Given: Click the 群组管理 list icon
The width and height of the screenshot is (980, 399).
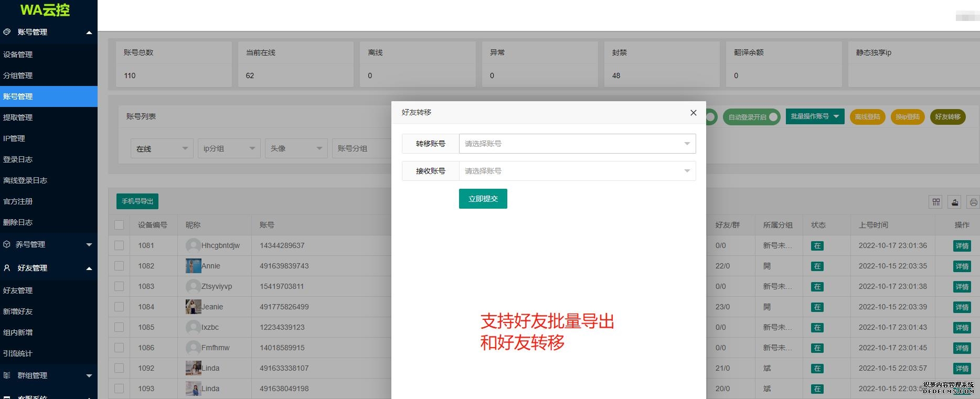Looking at the screenshot, I should pos(7,375).
